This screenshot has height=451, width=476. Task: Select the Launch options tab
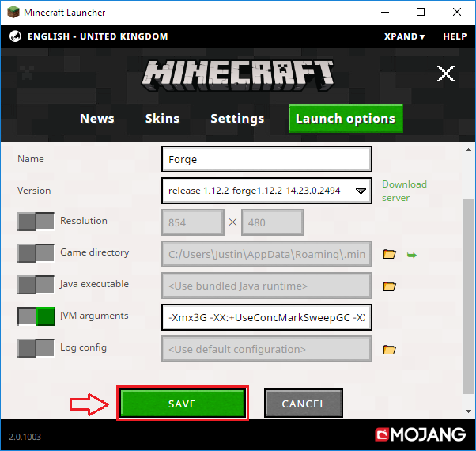tap(346, 119)
